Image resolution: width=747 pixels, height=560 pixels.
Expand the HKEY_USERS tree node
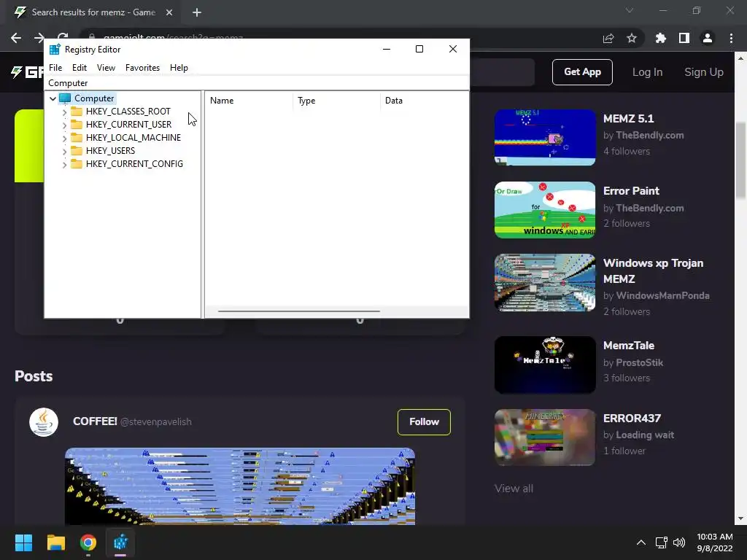tap(64, 151)
